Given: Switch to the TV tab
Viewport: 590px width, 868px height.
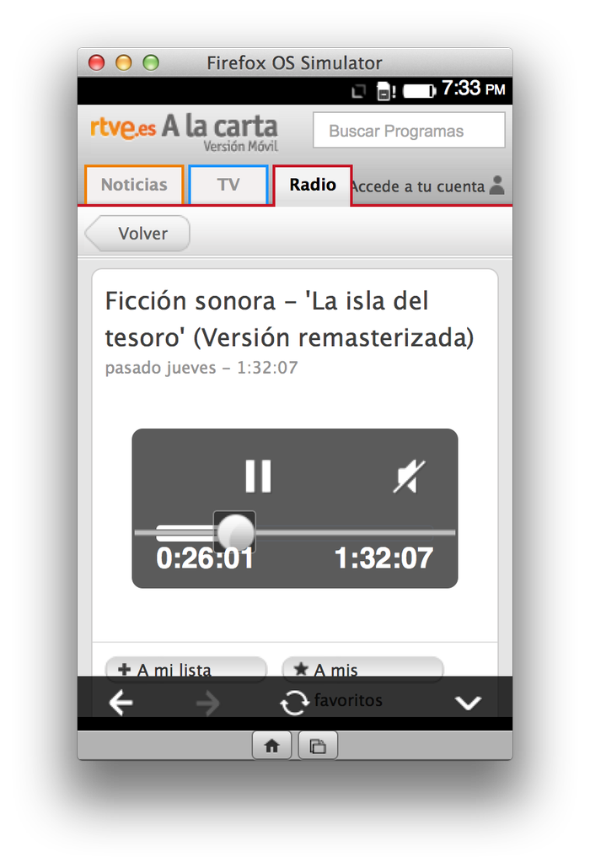Looking at the screenshot, I should (x=228, y=185).
